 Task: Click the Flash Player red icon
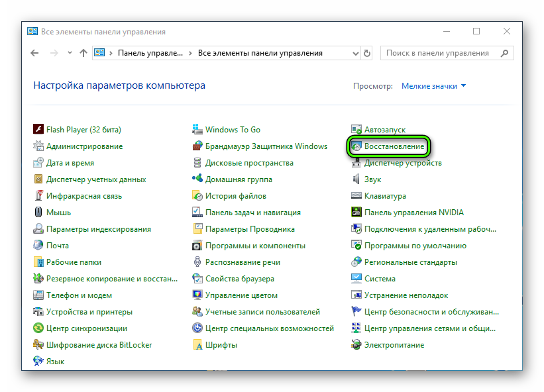pyautogui.click(x=38, y=130)
